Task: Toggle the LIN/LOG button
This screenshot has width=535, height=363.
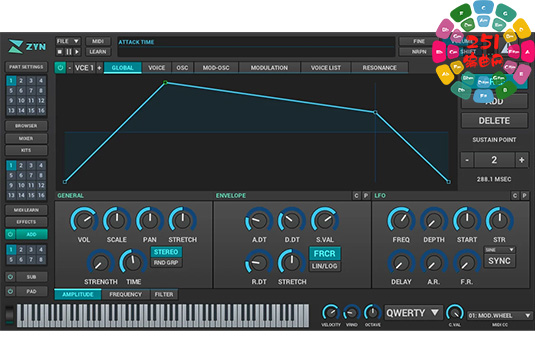Action: pyautogui.click(x=324, y=266)
